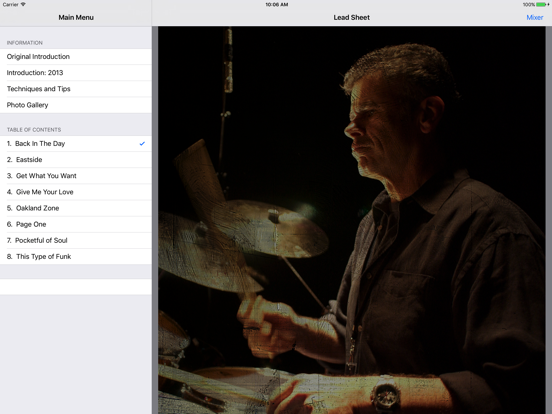Choose track 4 Give Me Your Love
Screen dimensions: 552x414
point(76,192)
